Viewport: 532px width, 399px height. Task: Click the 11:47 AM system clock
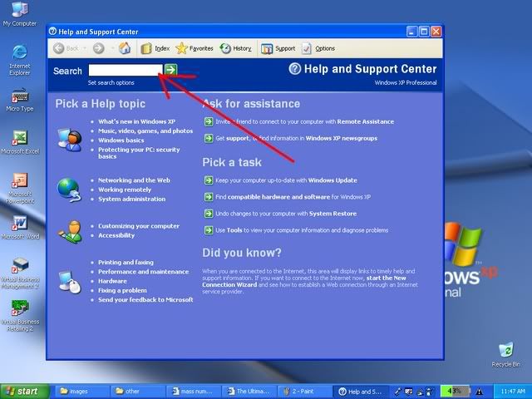pos(513,392)
